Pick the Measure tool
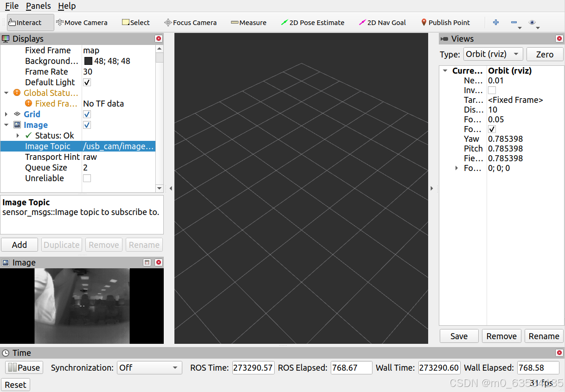 (x=249, y=22)
